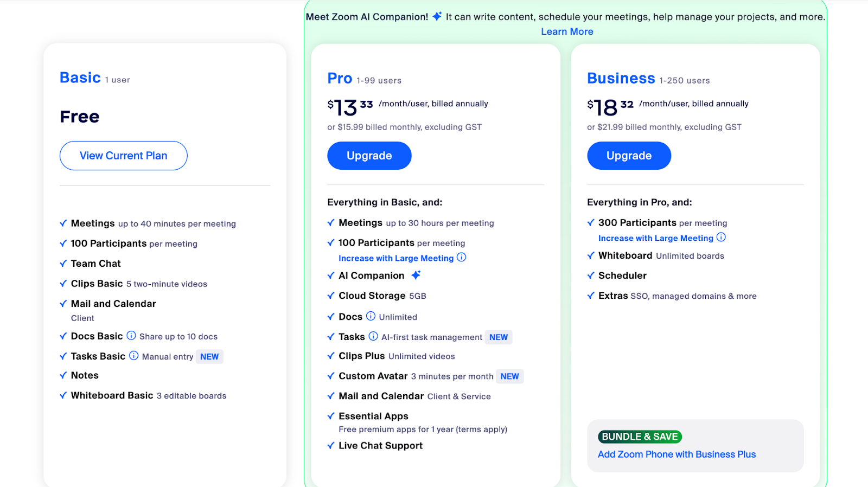Click info icon beside Pro Tasks feature
This screenshot has width=868, height=487.
373,336
